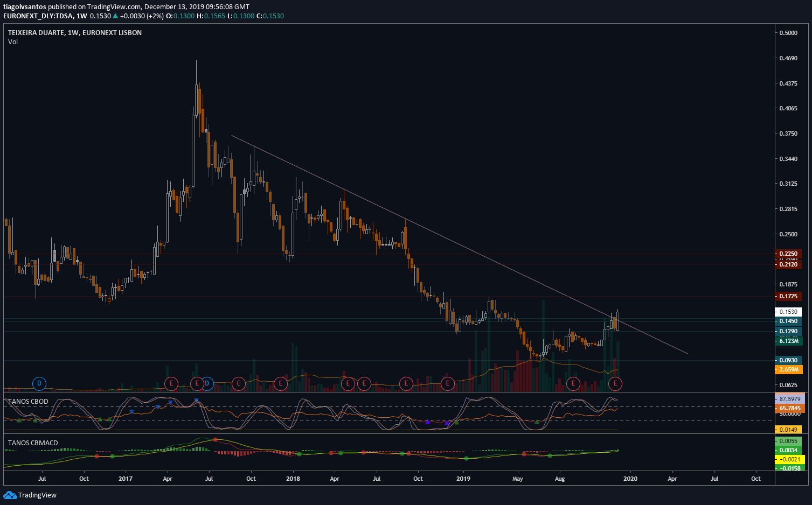
Task: Click the 2.659M orange volume average label
Action: (x=789, y=370)
